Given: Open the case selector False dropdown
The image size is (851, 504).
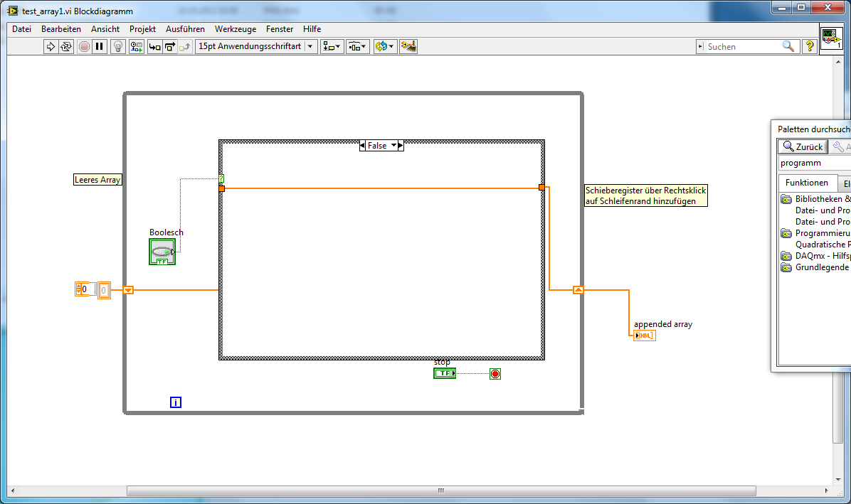Looking at the screenshot, I should point(393,145).
